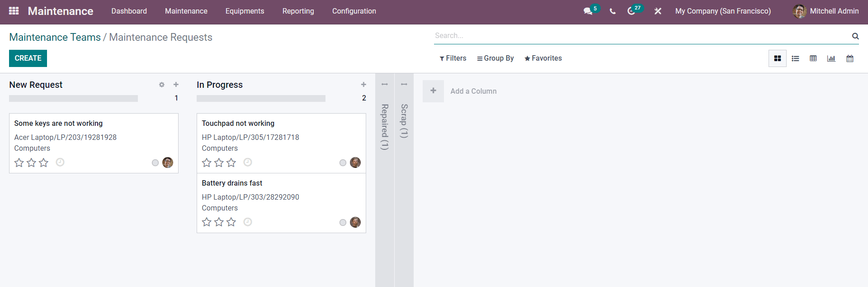Set first priority star on Touchpad not working
This screenshot has width=868, height=287.
tap(207, 163)
